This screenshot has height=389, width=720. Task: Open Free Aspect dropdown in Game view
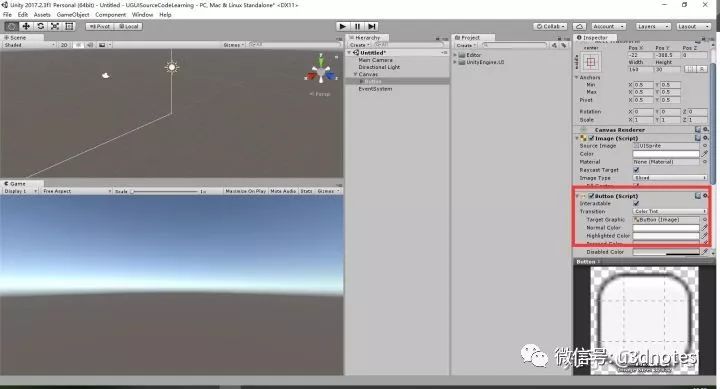click(77, 191)
